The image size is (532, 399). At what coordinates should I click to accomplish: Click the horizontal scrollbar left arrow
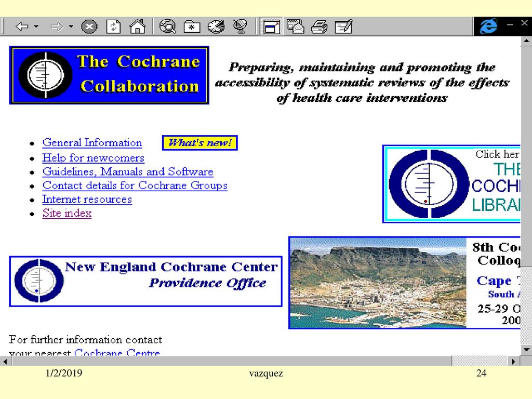(x=5, y=362)
